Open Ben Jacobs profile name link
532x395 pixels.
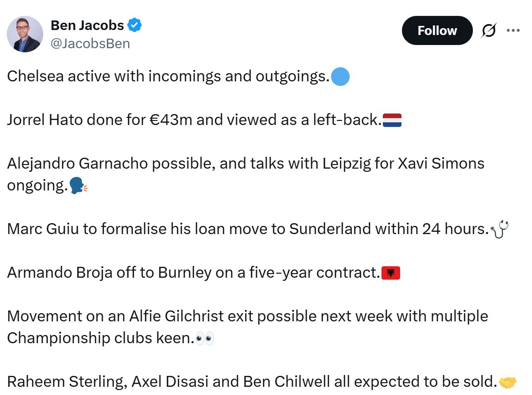(86, 25)
